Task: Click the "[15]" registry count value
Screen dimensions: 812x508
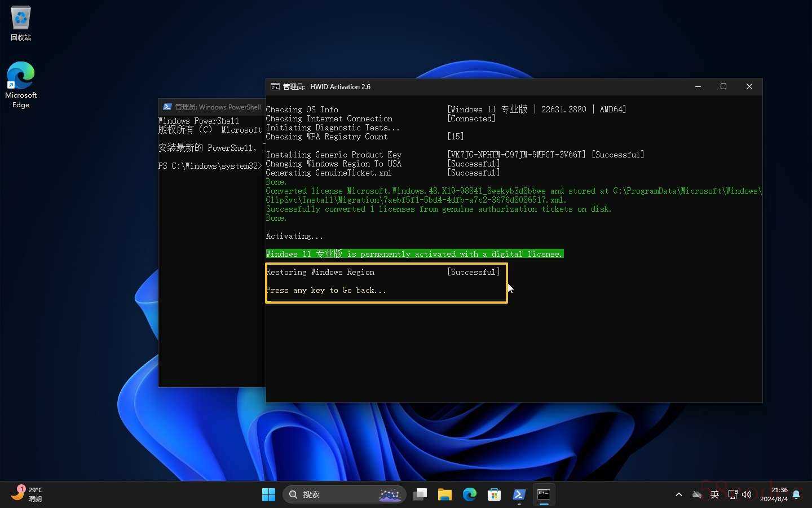Action: tap(456, 137)
